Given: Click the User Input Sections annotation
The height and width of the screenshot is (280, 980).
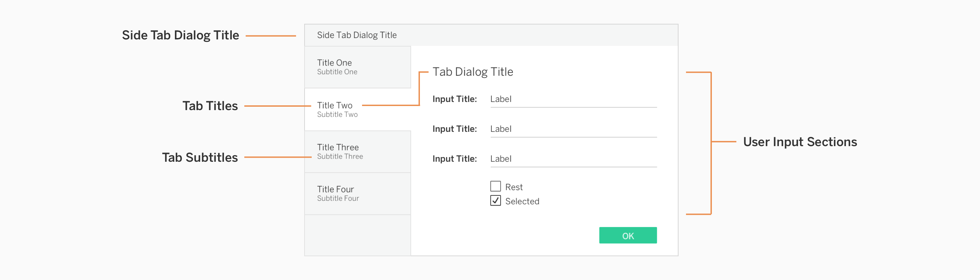Looking at the screenshot, I should pyautogui.click(x=800, y=142).
